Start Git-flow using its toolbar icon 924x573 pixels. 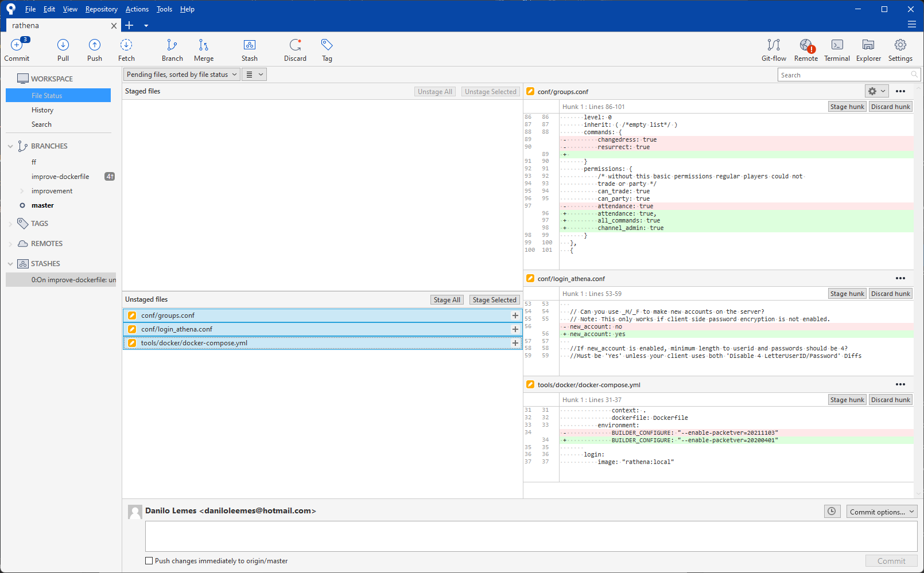[773, 49]
